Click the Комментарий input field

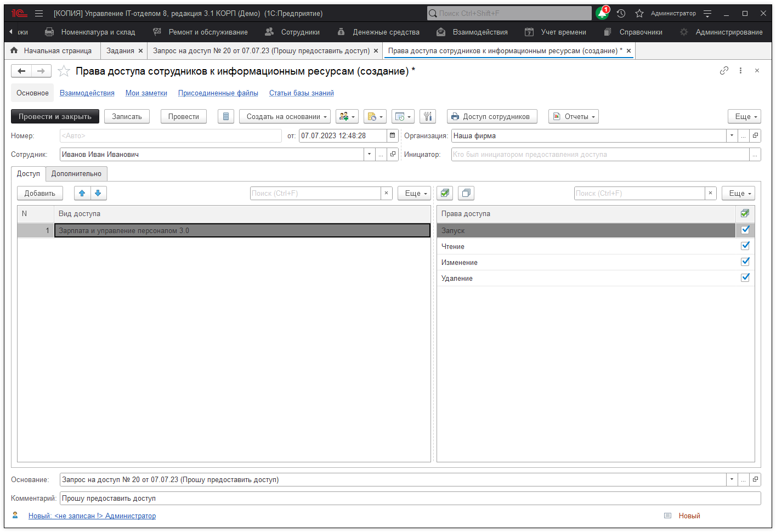click(x=410, y=498)
